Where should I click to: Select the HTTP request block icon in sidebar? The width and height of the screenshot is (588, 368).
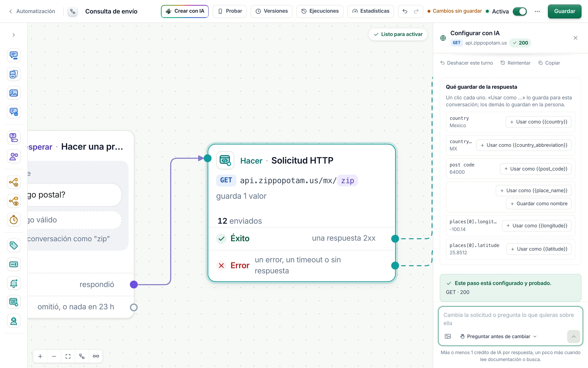(14, 302)
